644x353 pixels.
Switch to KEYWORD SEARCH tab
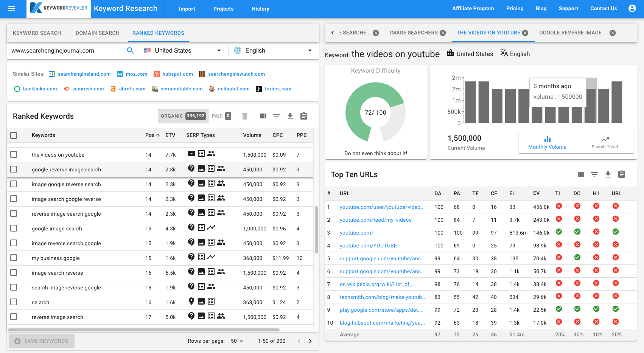click(x=37, y=33)
